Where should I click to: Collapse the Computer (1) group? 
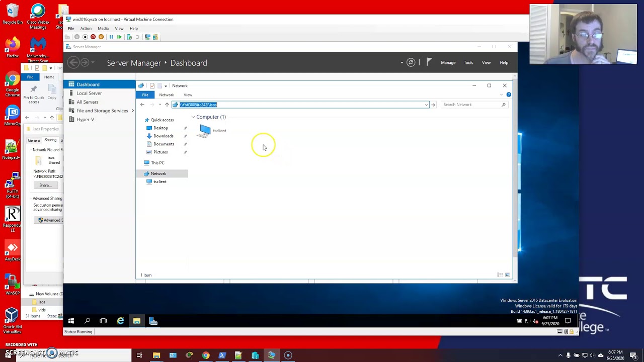click(193, 117)
